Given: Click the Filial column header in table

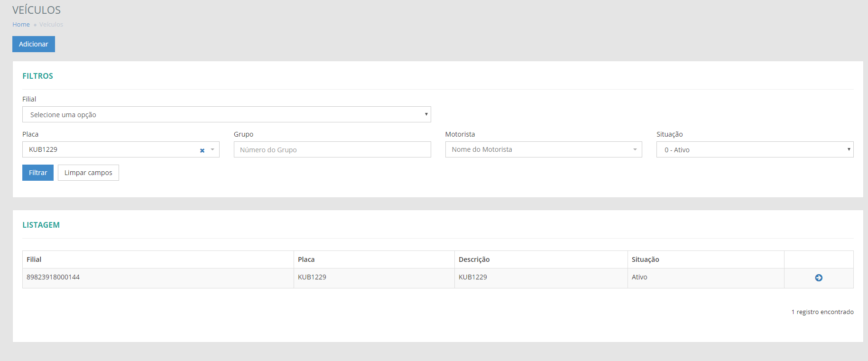Looking at the screenshot, I should [x=34, y=259].
